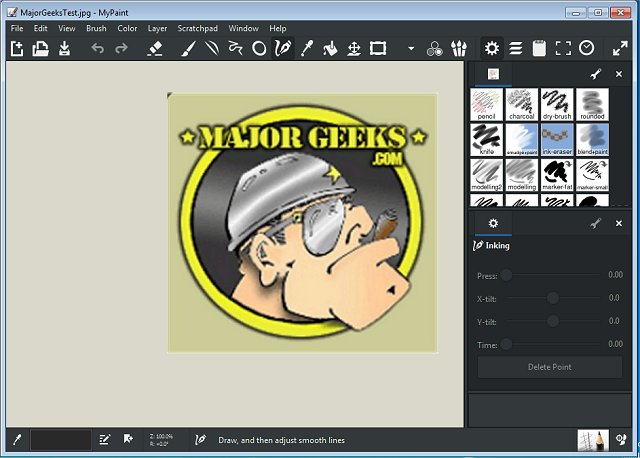The width and height of the screenshot is (640, 458).
Task: Select the charcoal brush thumbnail
Action: (x=520, y=104)
